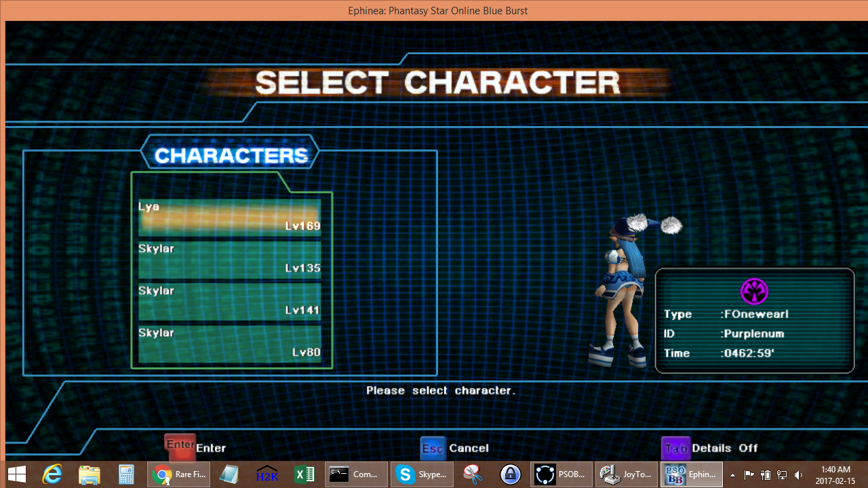
Task: Select the Skylar Lv135 character slot
Action: click(230, 259)
